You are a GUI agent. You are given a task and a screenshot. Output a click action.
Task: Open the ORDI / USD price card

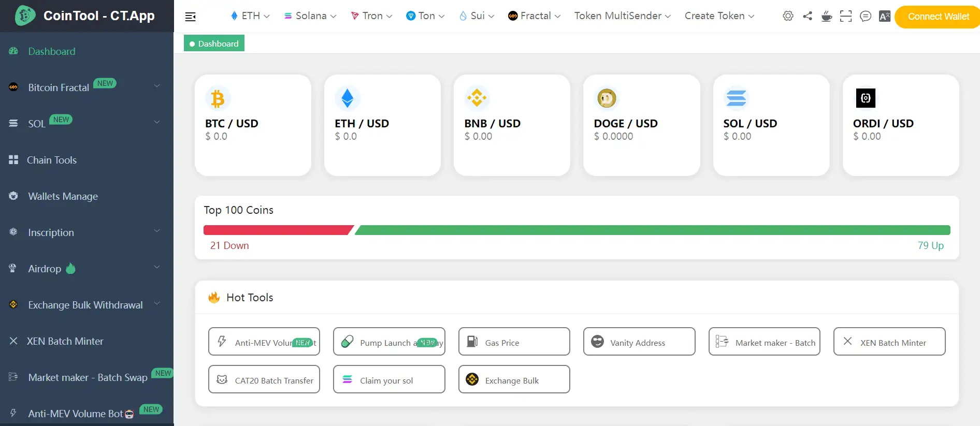(x=900, y=125)
